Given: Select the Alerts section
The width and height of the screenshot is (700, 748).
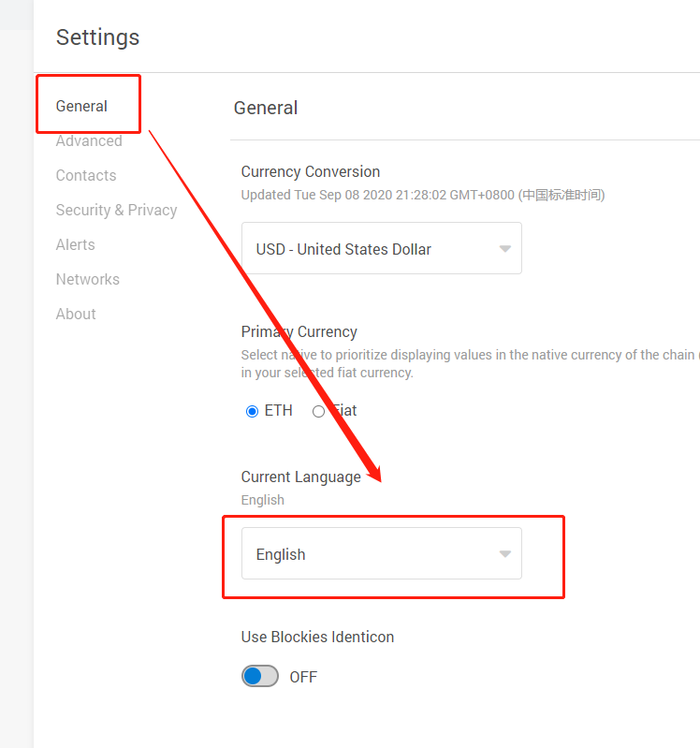Looking at the screenshot, I should [x=75, y=244].
